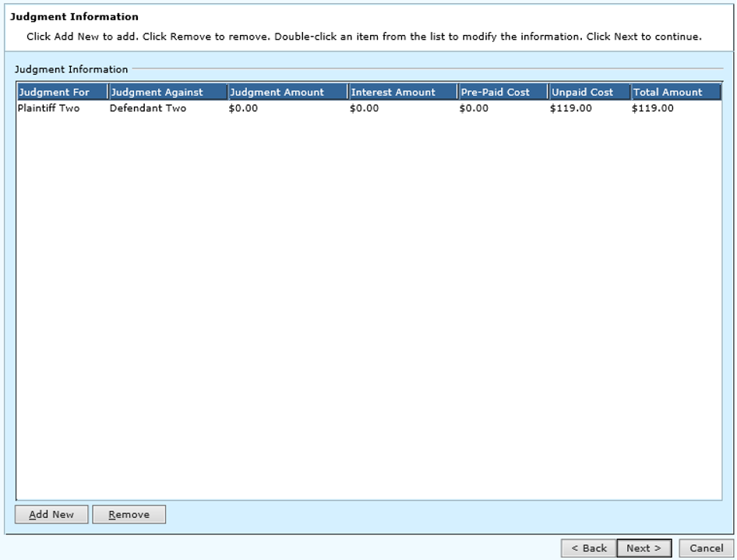The height and width of the screenshot is (560, 737).
Task: Click the Unpaid Cost column header
Action: [x=589, y=92]
